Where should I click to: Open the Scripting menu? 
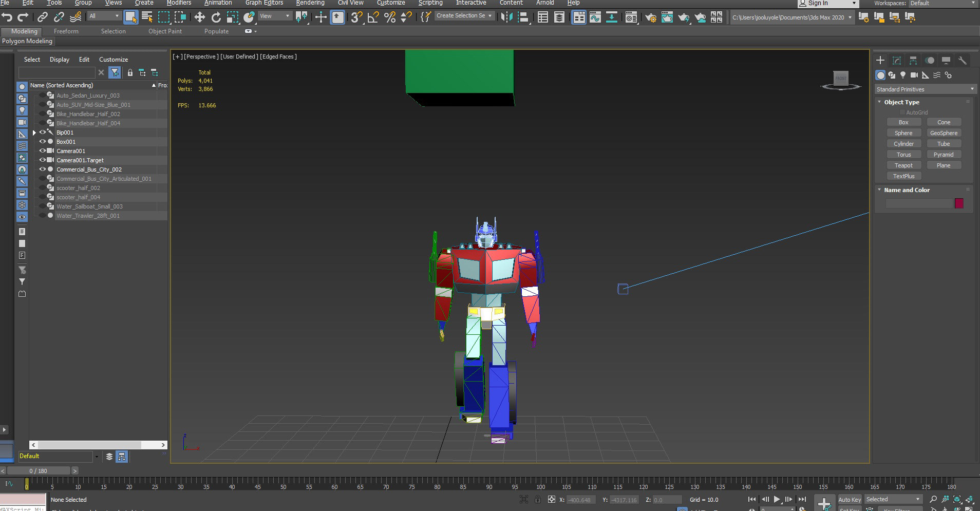coord(430,3)
